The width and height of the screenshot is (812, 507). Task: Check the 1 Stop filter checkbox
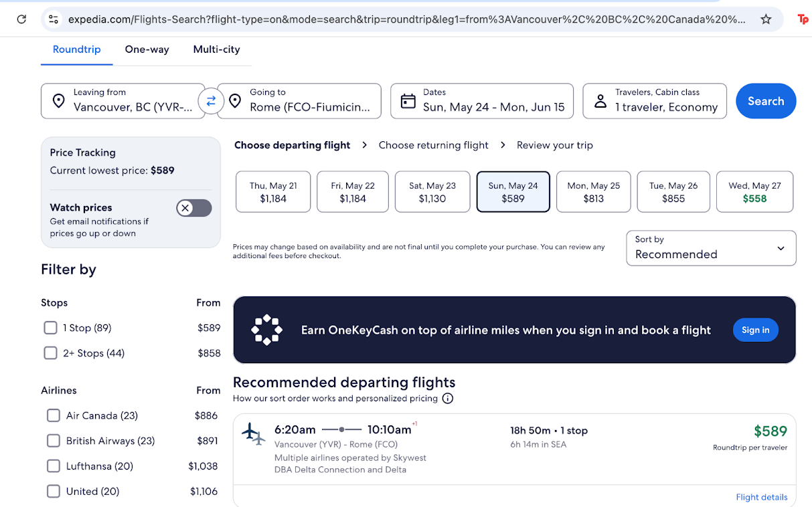click(x=50, y=328)
